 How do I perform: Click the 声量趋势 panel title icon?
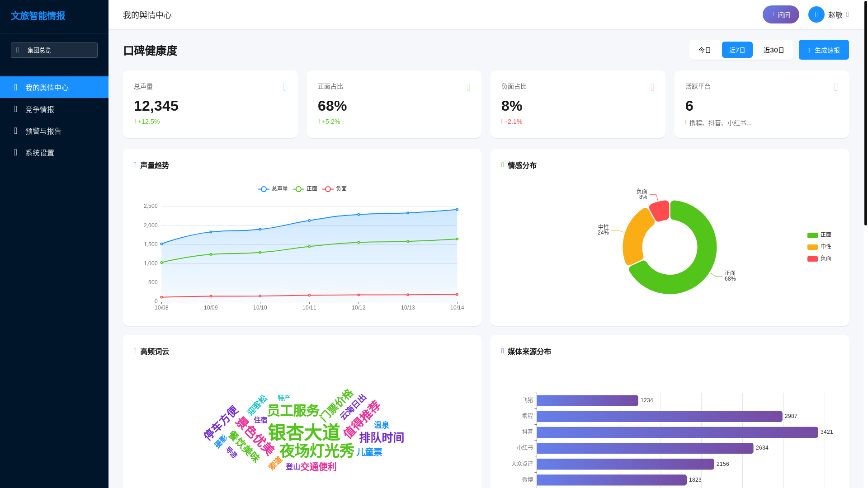coord(135,165)
